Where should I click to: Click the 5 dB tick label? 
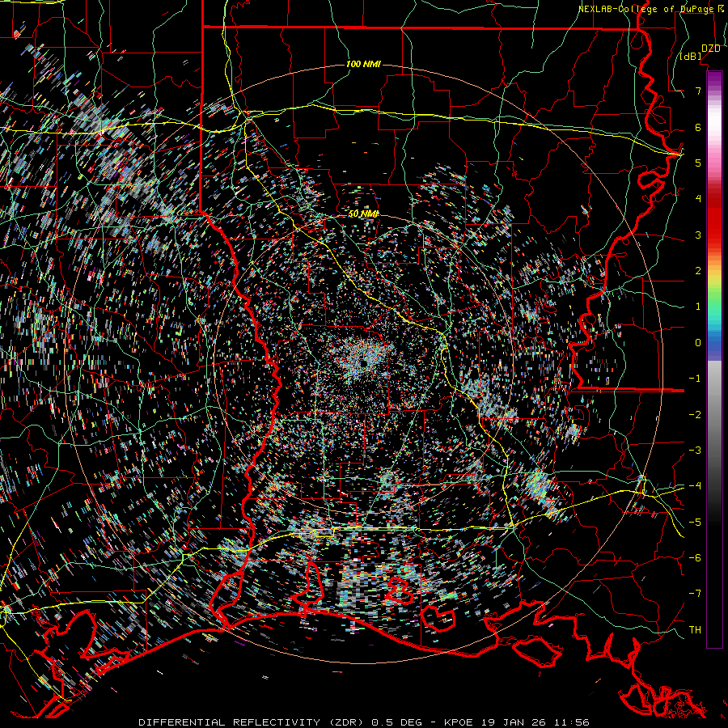click(698, 163)
